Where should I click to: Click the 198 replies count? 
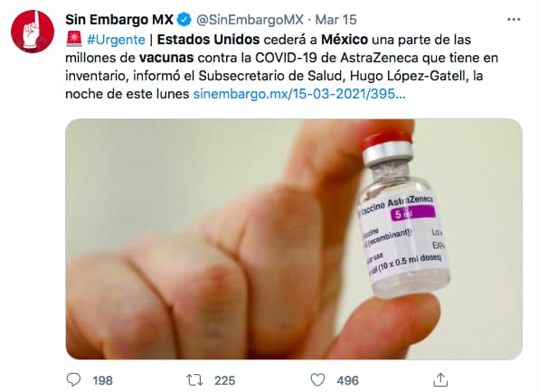tap(103, 380)
